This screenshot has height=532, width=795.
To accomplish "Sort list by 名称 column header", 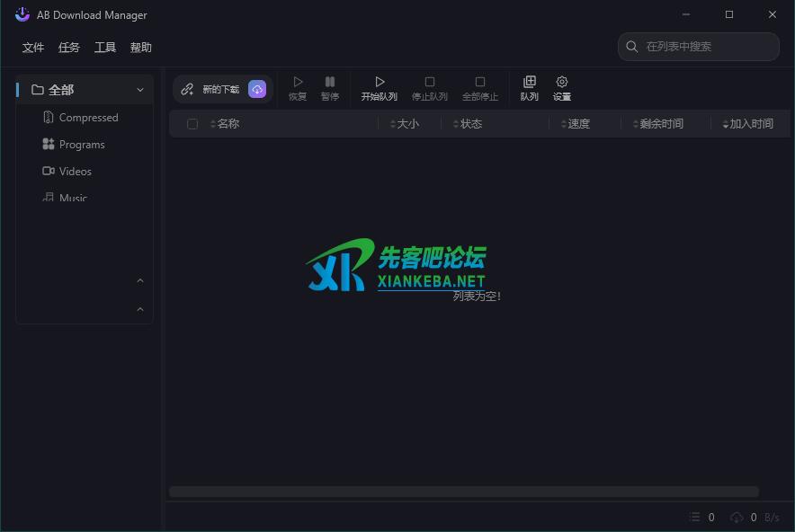I will (228, 124).
